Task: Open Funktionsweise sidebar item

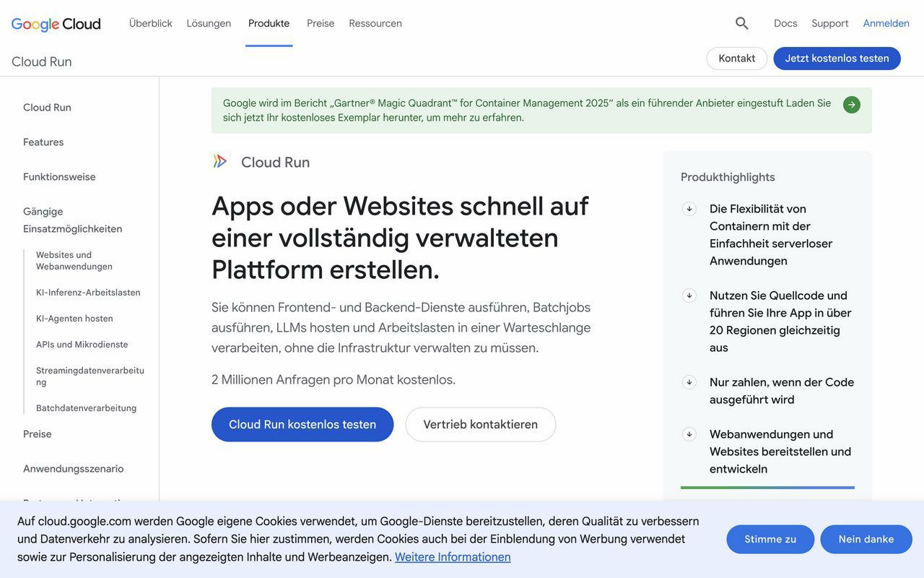Action: point(59,176)
